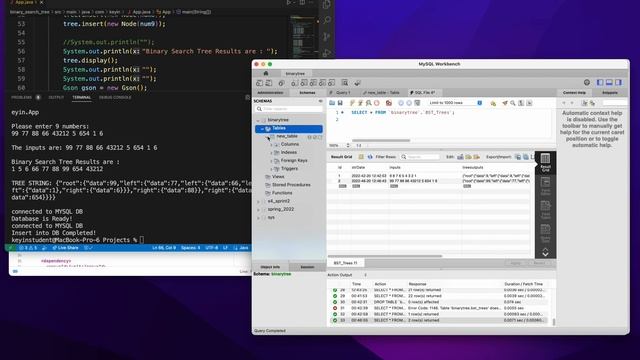640x360 pixels.
Task: Select Result Grid in results side panel
Action: [545, 162]
